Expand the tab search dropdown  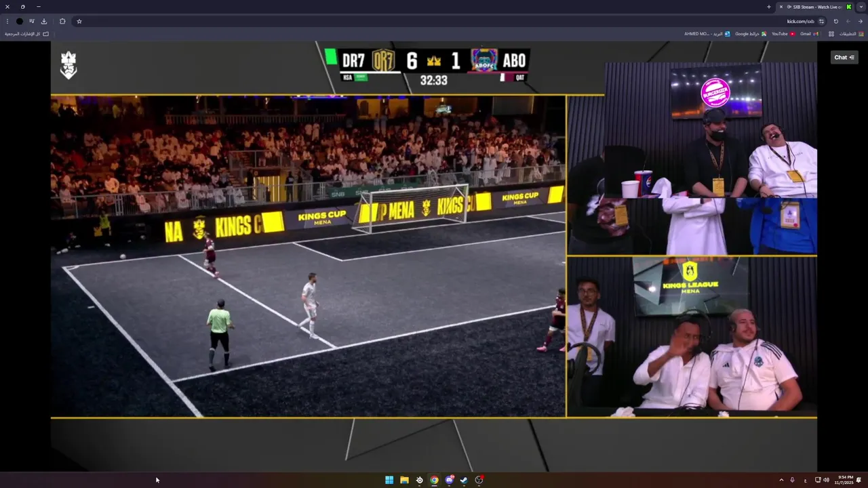[861, 7]
